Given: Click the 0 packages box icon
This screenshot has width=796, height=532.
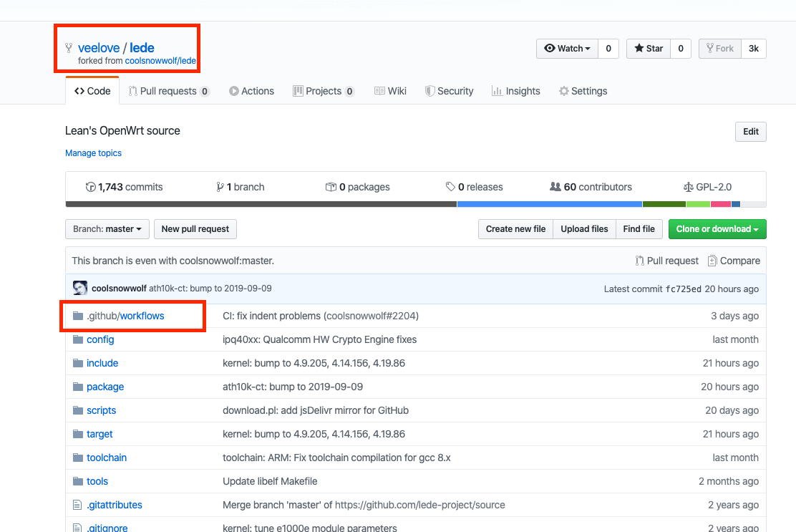Looking at the screenshot, I should coord(331,187).
